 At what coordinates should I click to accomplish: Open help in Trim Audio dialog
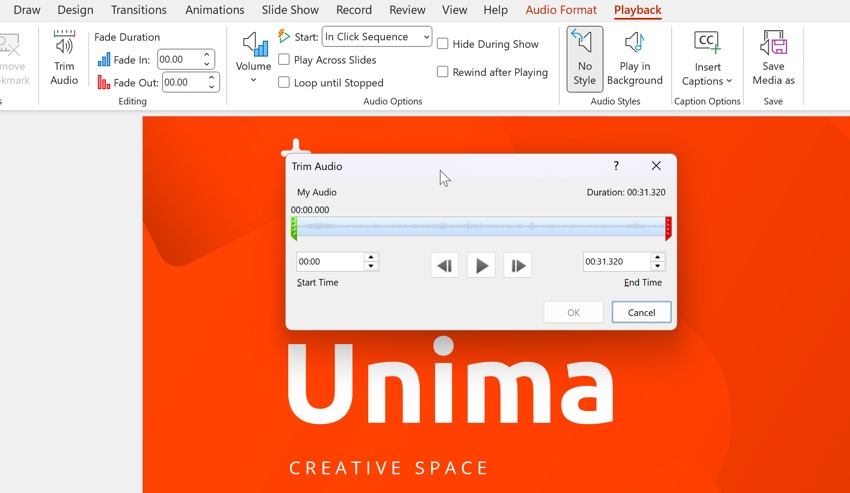[x=616, y=166]
